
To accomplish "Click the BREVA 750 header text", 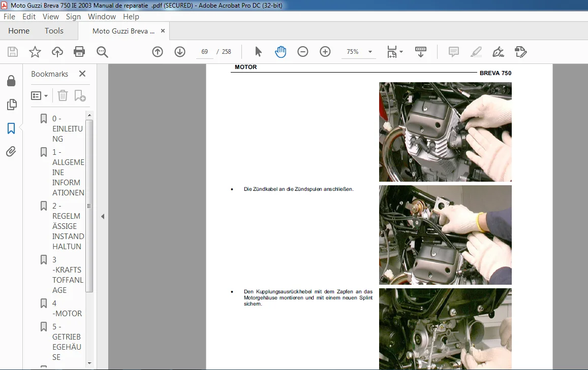I will pyautogui.click(x=496, y=73).
